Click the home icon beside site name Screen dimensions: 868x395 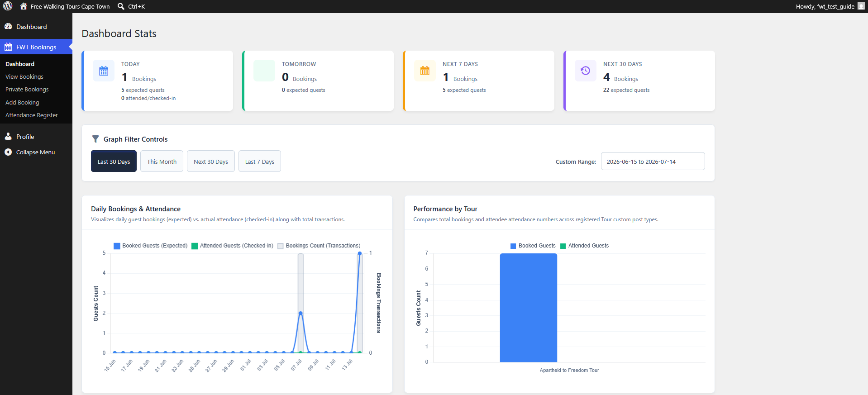[24, 6]
